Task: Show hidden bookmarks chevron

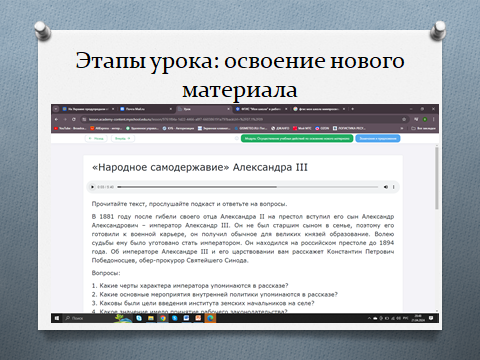Action: click(402, 128)
